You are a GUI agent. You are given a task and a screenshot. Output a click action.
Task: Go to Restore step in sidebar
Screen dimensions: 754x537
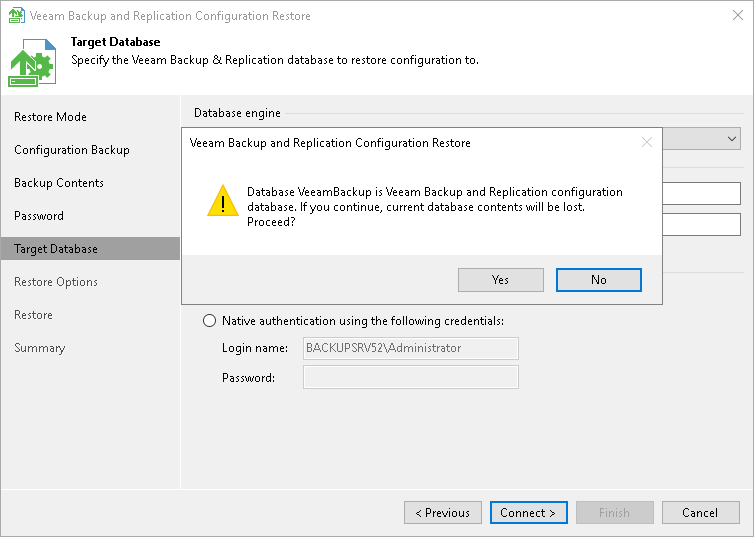pyautogui.click(x=33, y=315)
